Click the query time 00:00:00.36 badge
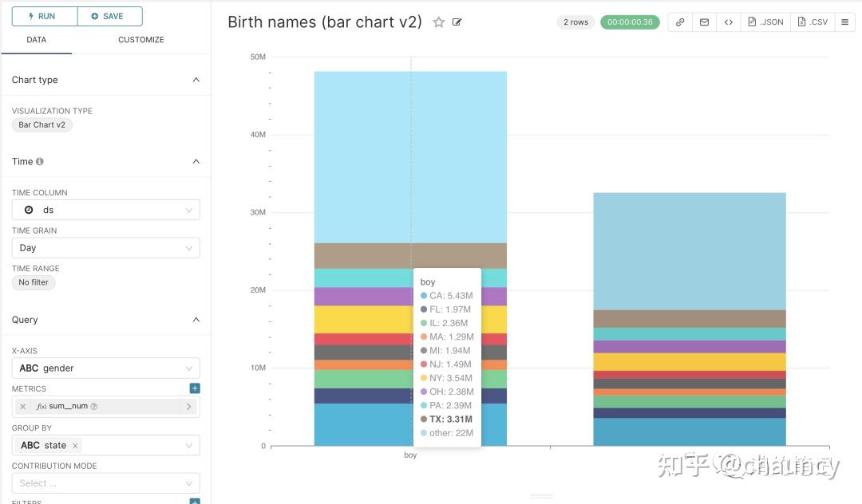The height and width of the screenshot is (504, 862). pyautogui.click(x=630, y=22)
